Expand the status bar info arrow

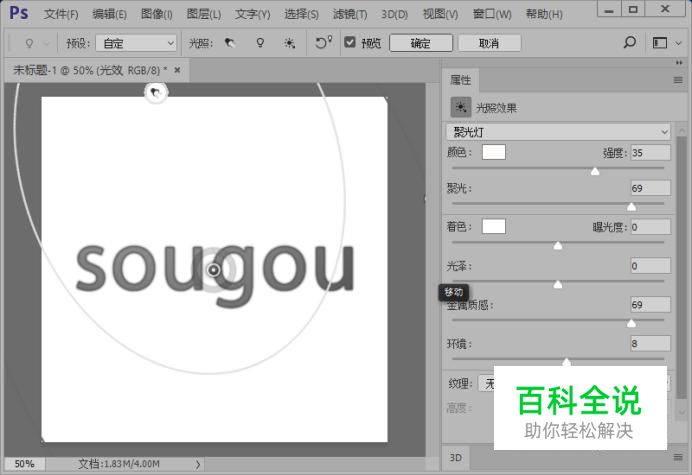pos(198,464)
